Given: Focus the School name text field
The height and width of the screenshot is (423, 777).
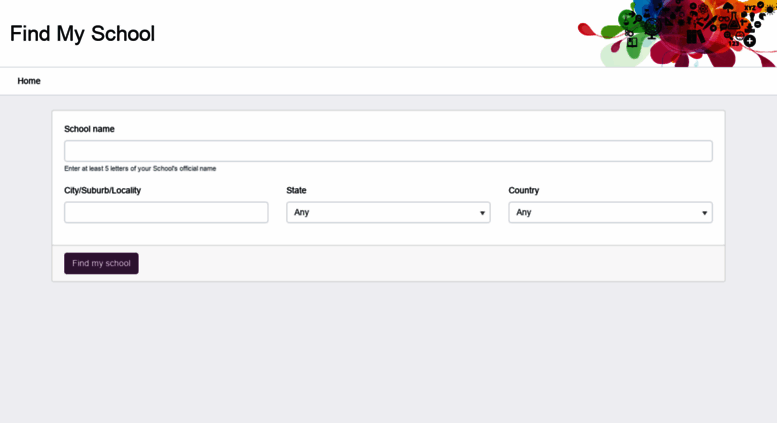Looking at the screenshot, I should pyautogui.click(x=388, y=151).
